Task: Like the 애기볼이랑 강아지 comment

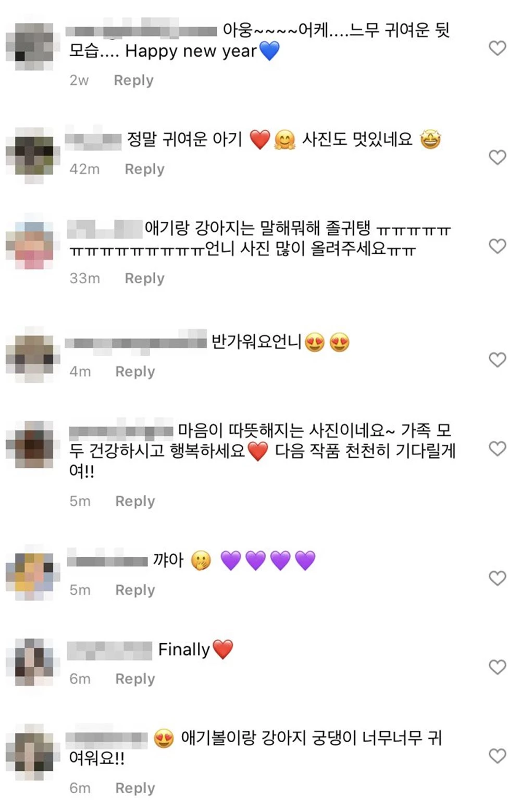Action: click(x=498, y=756)
